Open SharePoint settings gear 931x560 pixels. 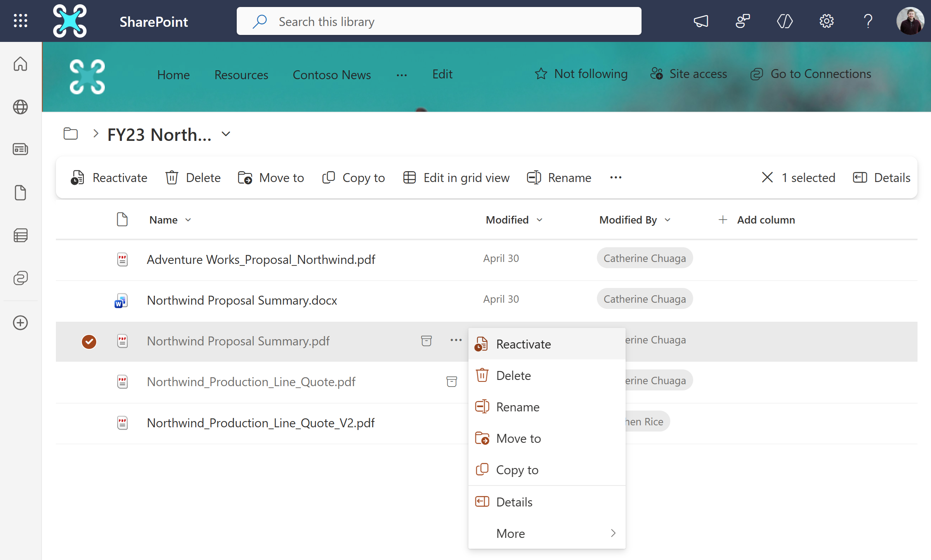pos(826,21)
